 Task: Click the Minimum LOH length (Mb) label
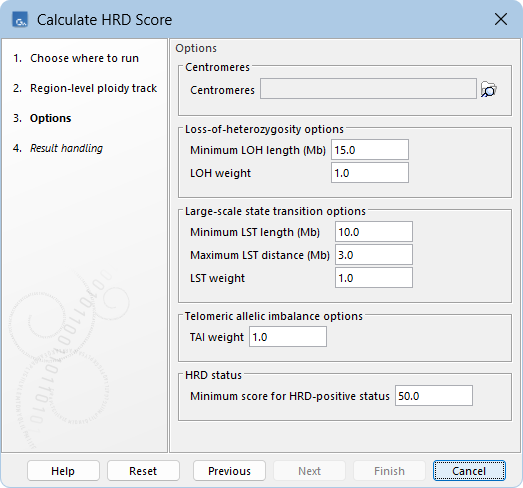click(258, 150)
